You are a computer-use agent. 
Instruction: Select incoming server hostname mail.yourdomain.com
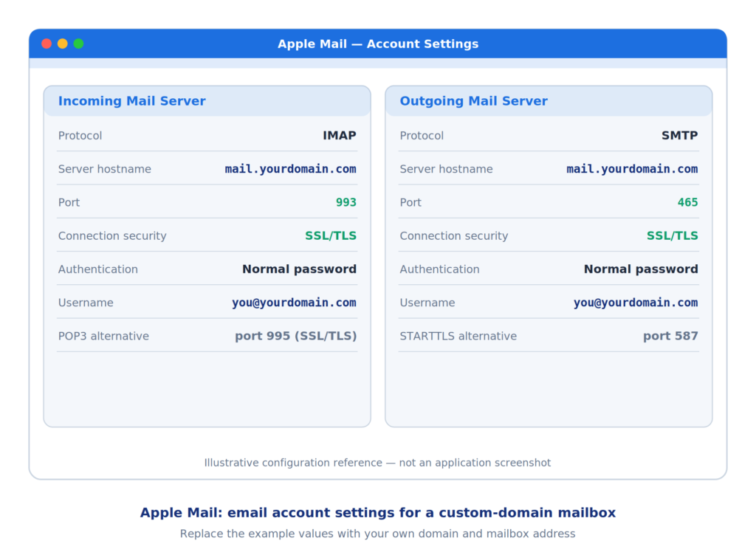point(290,169)
